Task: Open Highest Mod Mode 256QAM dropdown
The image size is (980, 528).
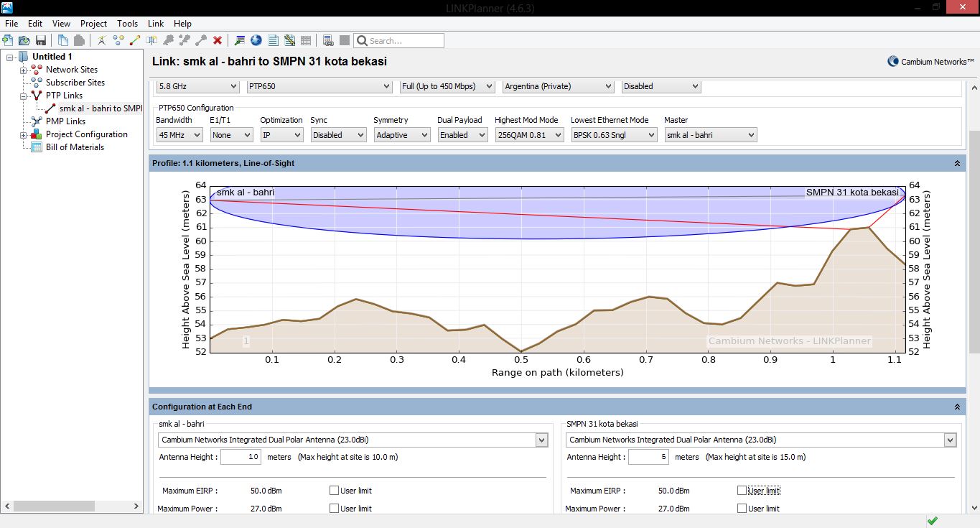Action: coord(529,135)
